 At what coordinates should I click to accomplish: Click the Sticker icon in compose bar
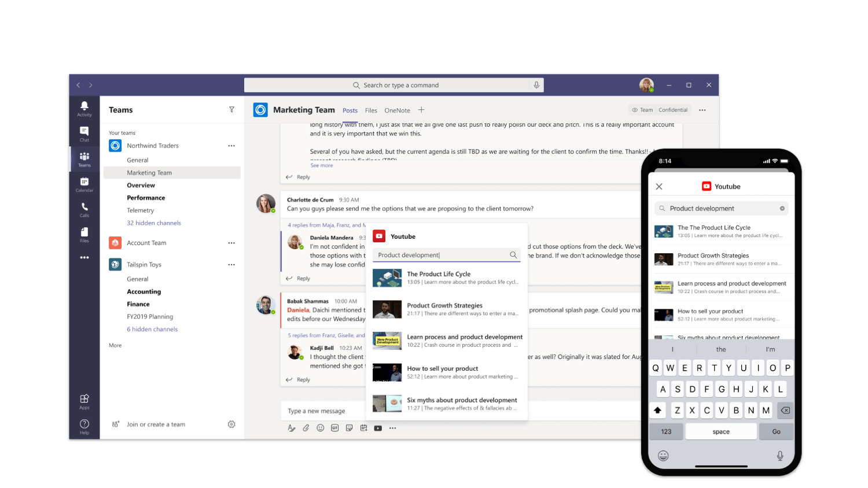tap(349, 428)
